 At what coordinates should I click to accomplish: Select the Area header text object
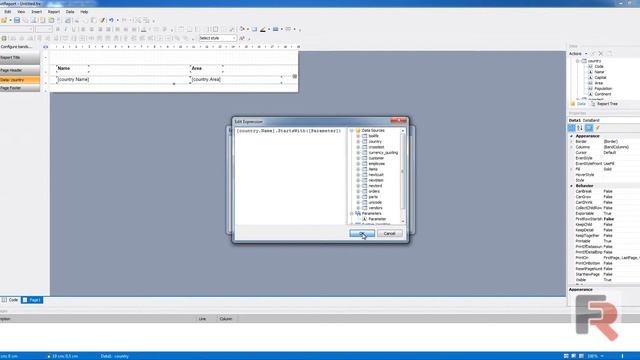[207, 69]
